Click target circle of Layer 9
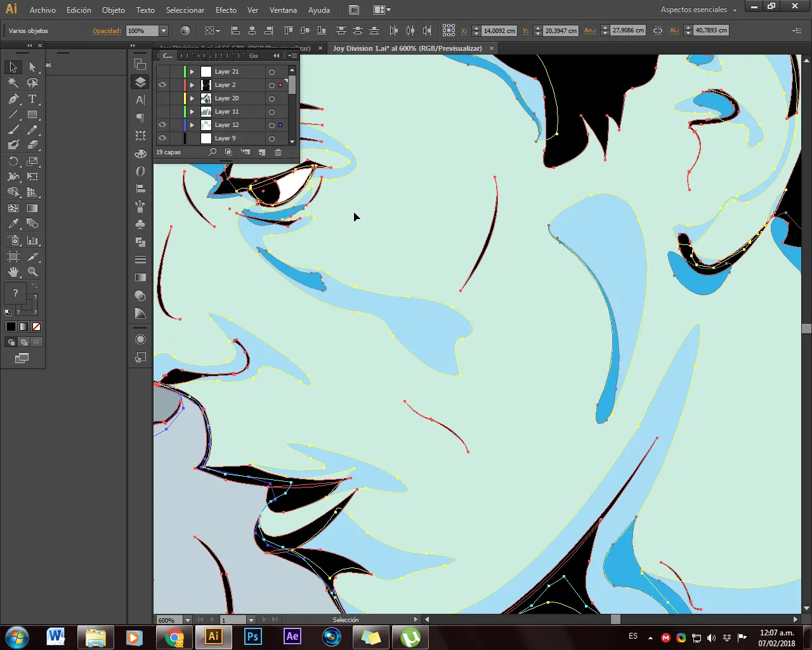 (272, 138)
